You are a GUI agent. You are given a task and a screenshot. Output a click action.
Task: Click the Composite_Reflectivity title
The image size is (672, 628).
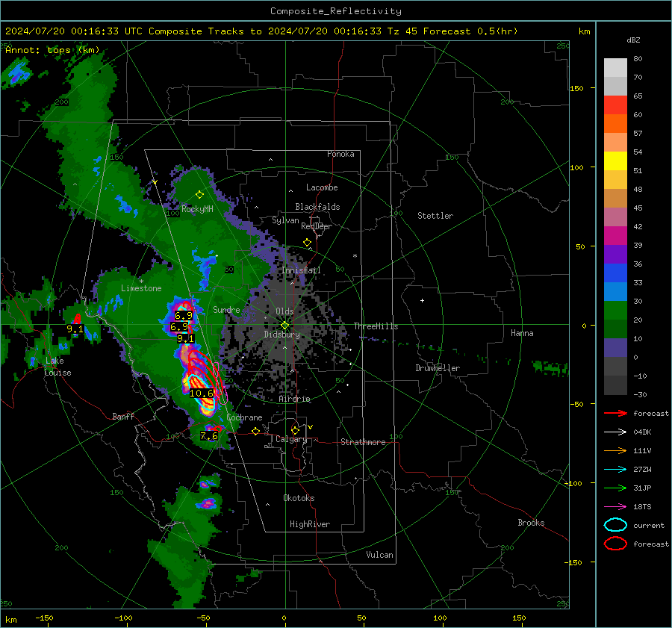click(x=336, y=11)
